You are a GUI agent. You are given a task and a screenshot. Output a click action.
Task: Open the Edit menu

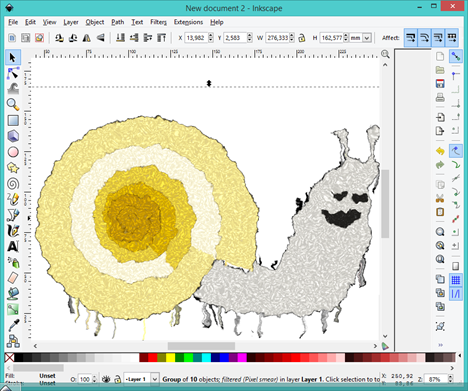(30, 22)
